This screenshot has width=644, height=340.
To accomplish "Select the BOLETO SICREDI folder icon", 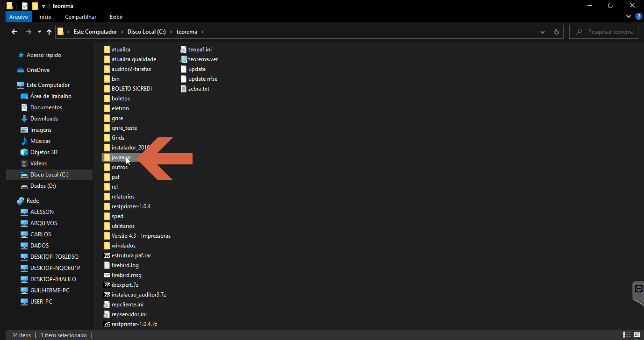I will 107,89.
